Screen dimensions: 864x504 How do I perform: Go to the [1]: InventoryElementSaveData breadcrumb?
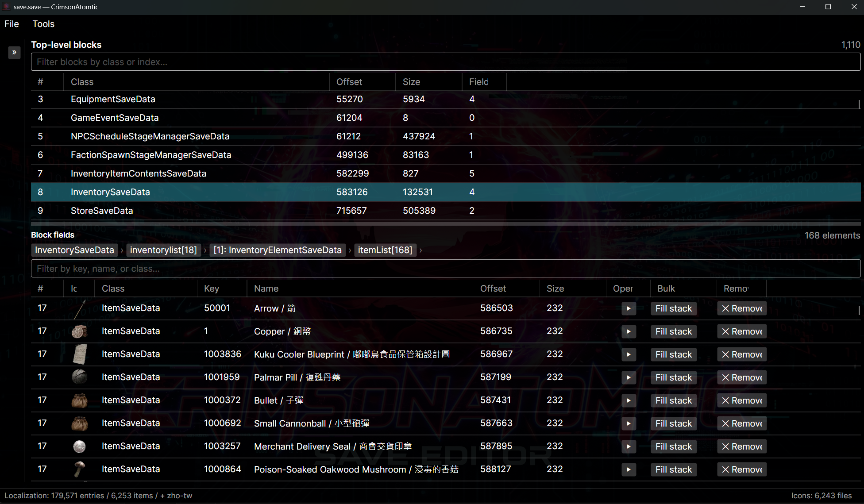pyautogui.click(x=278, y=250)
